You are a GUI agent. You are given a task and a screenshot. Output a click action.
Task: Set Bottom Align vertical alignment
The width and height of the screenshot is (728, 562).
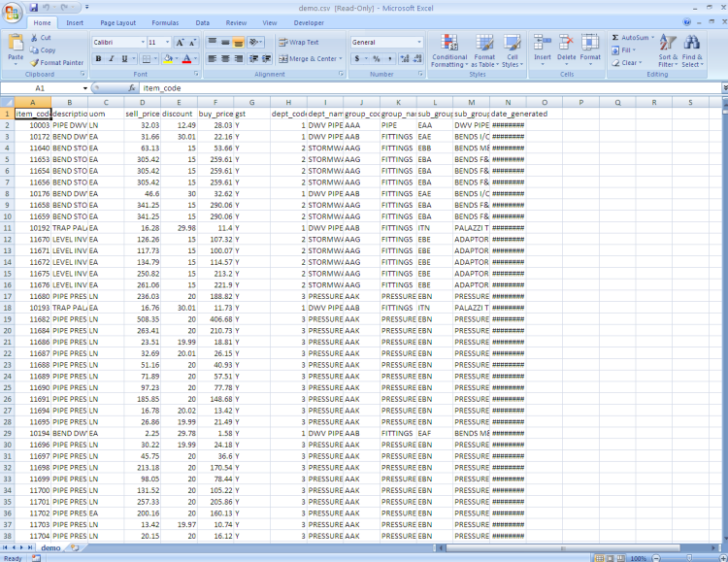point(239,43)
